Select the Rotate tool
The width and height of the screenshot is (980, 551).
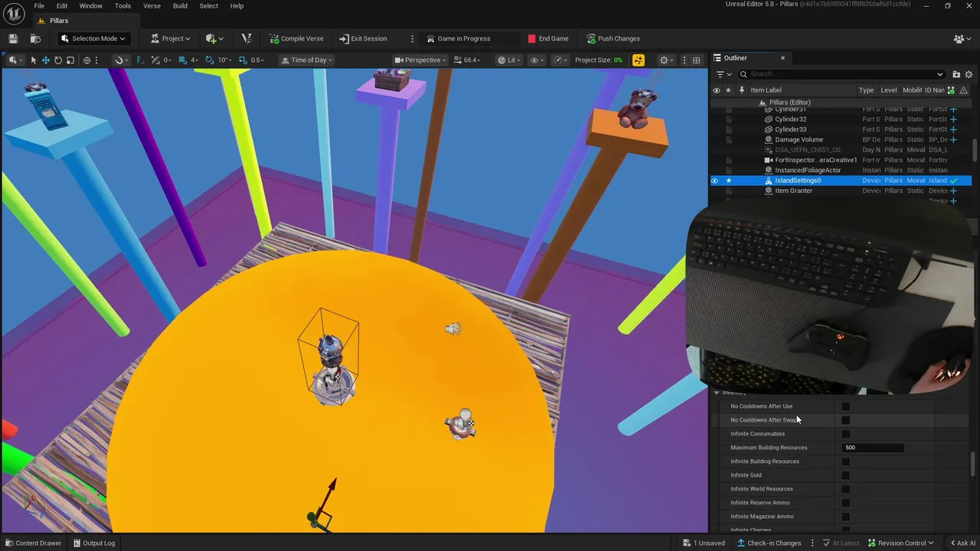pos(57,60)
